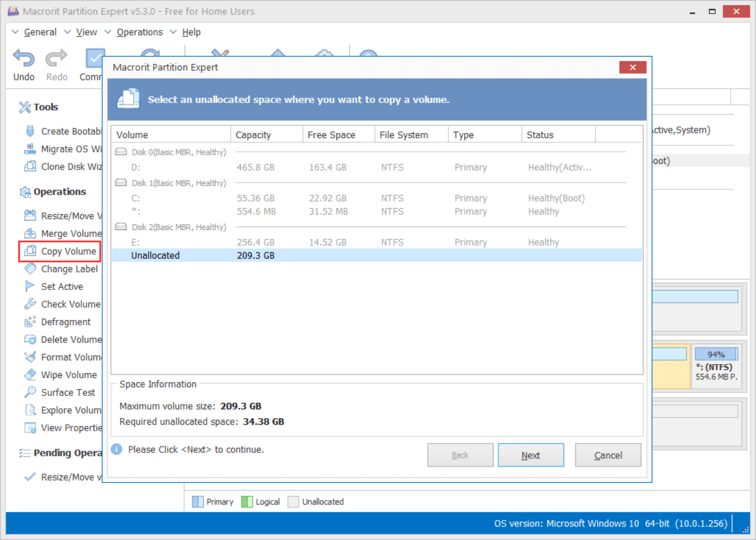Click the Cancel button
Screen dimensions: 756x540
pyautogui.click(x=608, y=455)
